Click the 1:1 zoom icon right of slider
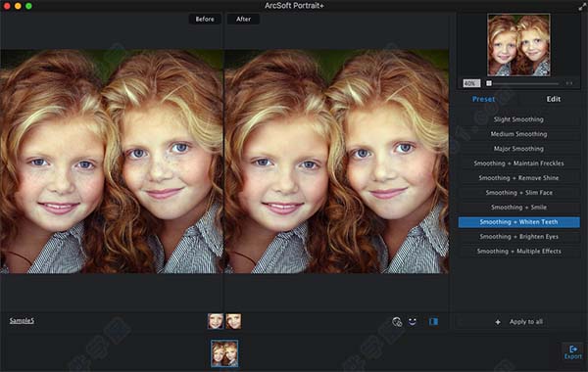This screenshot has height=372, width=588. tap(569, 83)
